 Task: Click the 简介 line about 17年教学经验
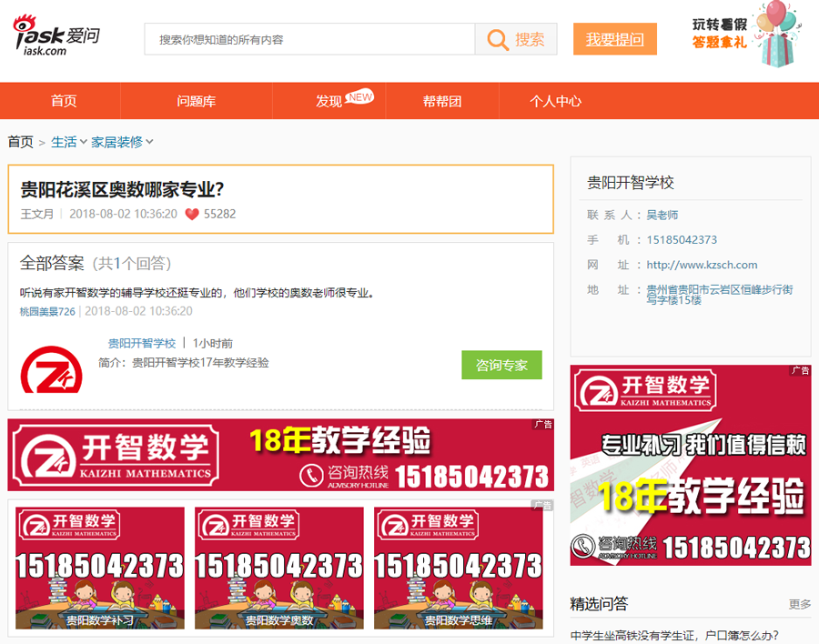183,363
